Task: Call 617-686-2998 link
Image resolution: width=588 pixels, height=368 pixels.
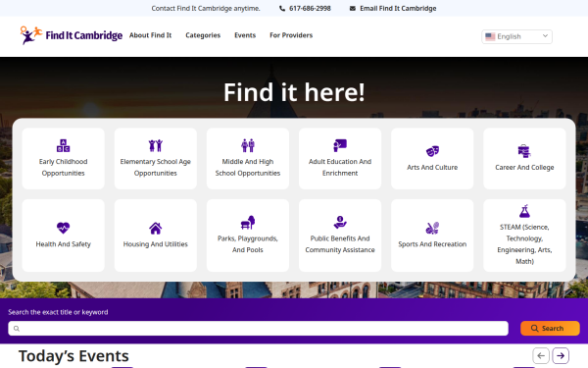Action: tap(310, 8)
